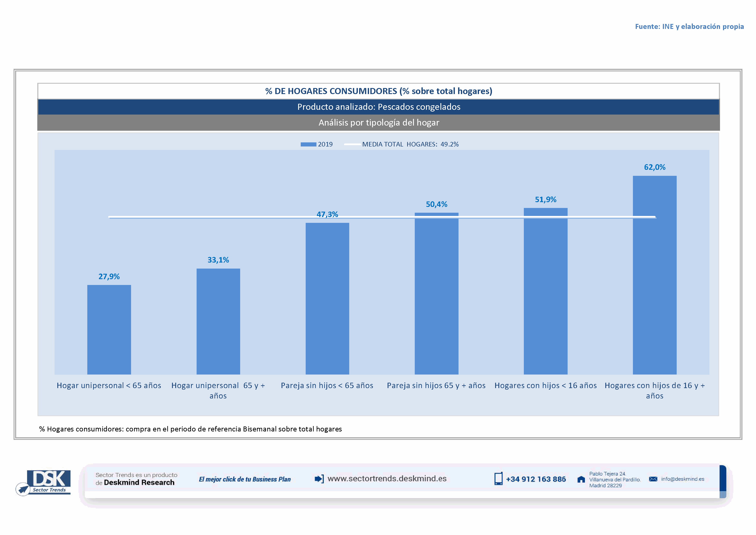Click the 47,3% bar in chart
The height and width of the screenshot is (535, 756).
pos(327,298)
